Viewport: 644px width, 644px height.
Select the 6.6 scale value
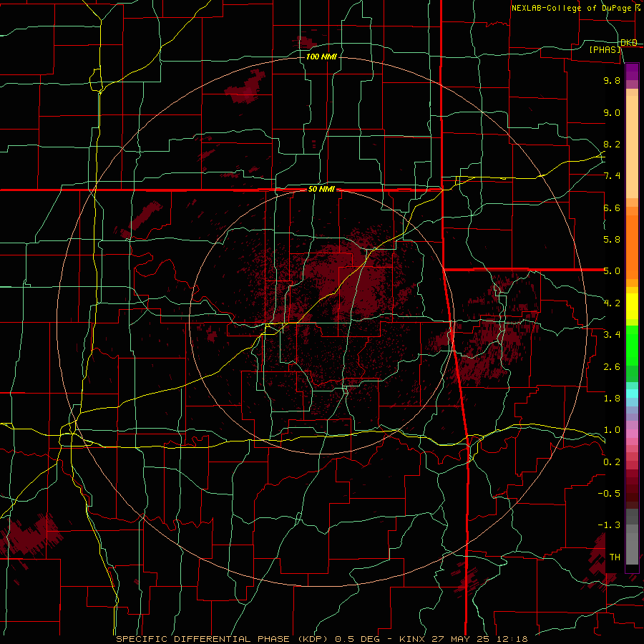(x=612, y=208)
